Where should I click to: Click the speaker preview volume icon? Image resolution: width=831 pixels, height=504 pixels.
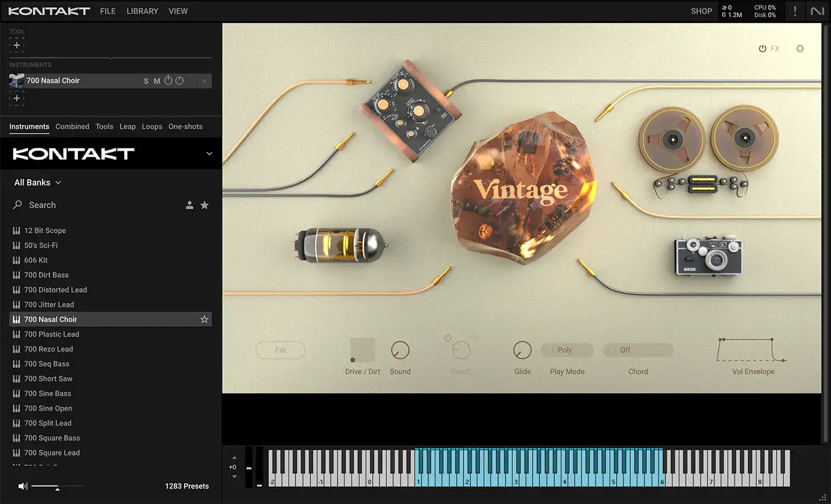(x=23, y=486)
